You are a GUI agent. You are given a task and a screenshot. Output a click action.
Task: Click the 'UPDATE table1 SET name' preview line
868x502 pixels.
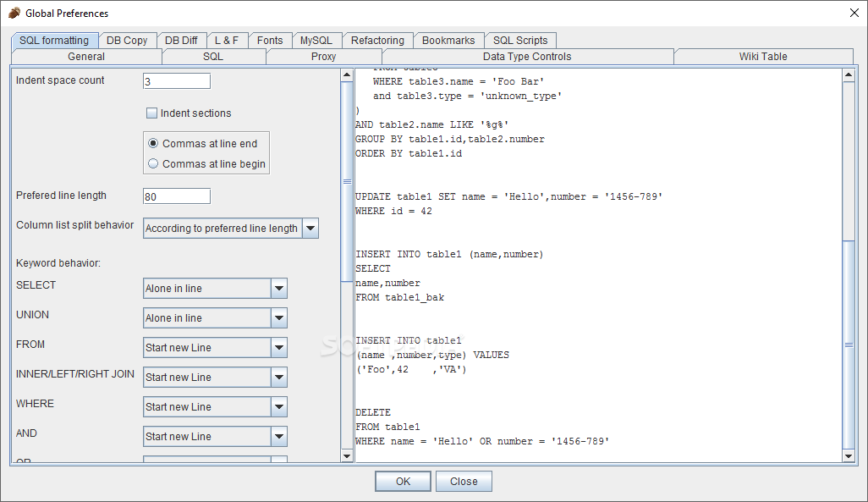(508, 196)
